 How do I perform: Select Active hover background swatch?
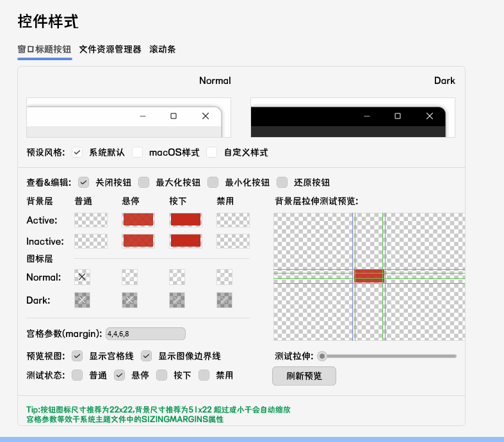pyautogui.click(x=138, y=220)
